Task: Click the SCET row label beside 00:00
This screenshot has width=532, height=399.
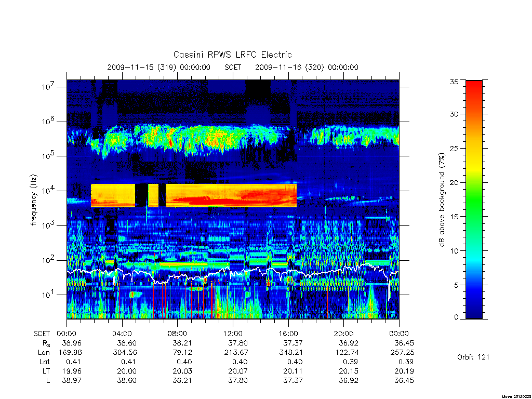Action: coord(42,334)
